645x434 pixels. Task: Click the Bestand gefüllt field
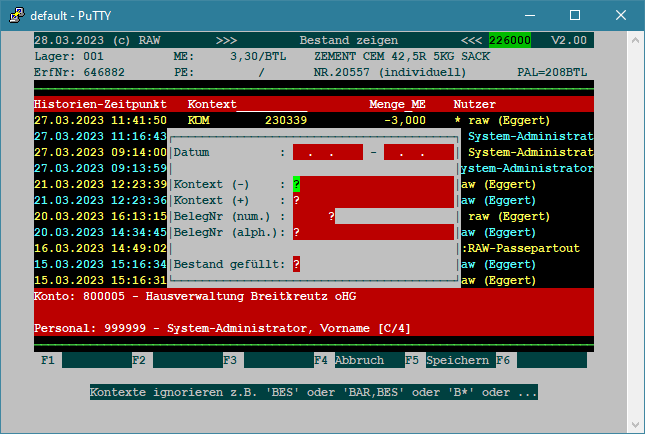(x=297, y=264)
